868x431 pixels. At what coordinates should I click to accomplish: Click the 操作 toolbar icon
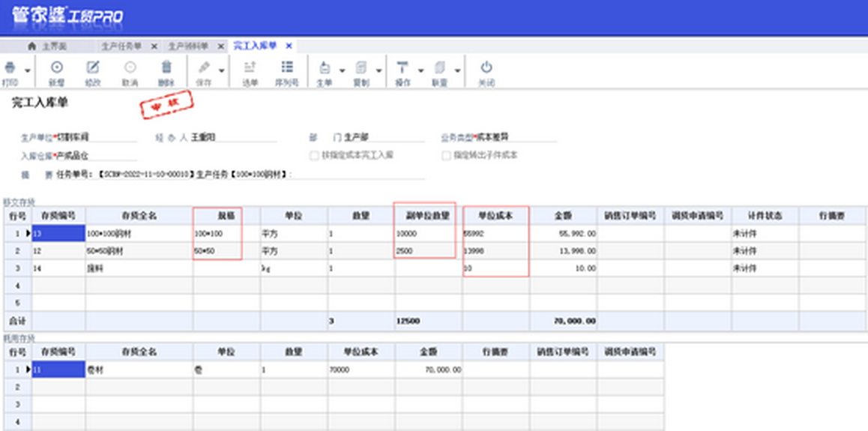coord(403,67)
